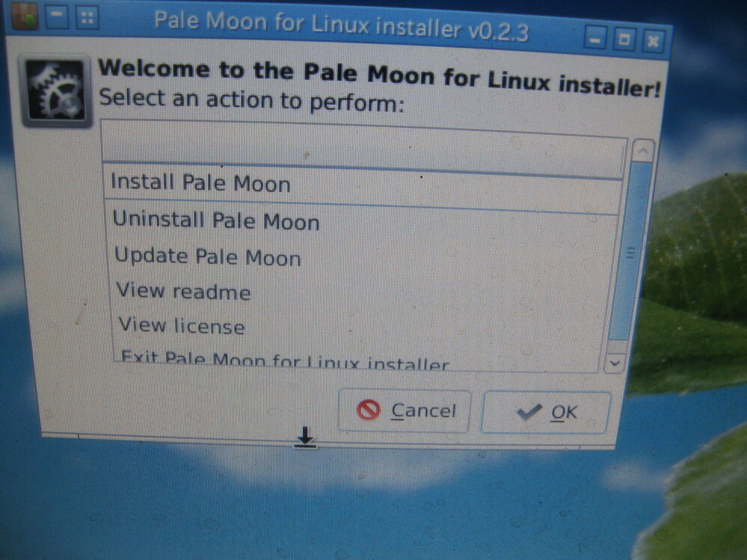
Task: Click the gear installer icon
Action: pyautogui.click(x=55, y=90)
